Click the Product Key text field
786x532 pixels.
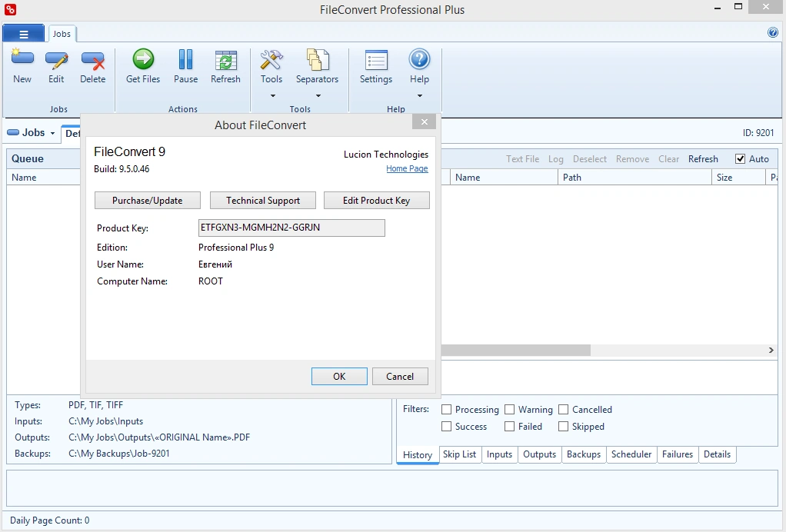point(291,228)
